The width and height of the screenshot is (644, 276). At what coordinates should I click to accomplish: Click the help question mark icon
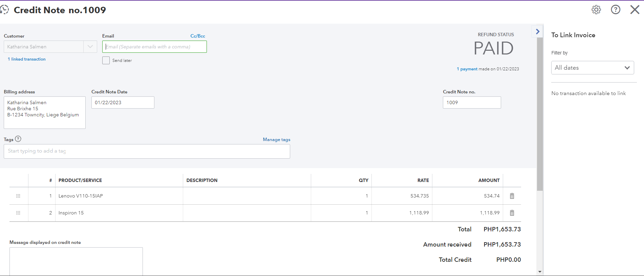(x=615, y=10)
